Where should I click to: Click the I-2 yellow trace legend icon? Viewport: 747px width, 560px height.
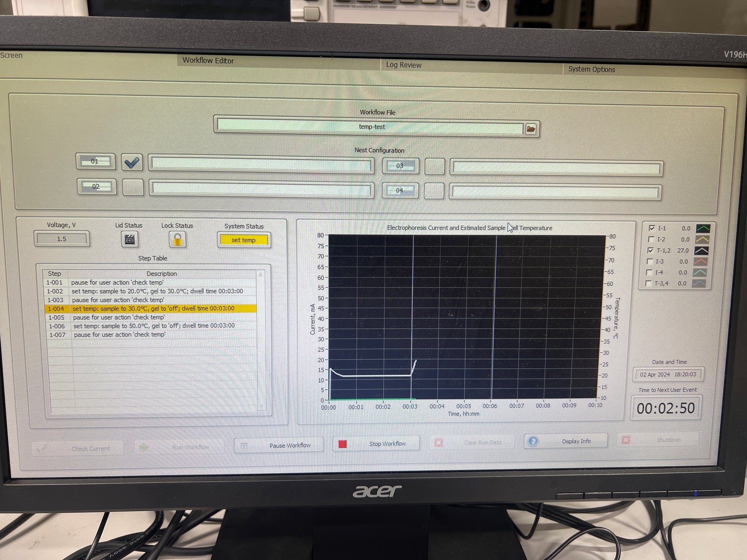[702, 240]
